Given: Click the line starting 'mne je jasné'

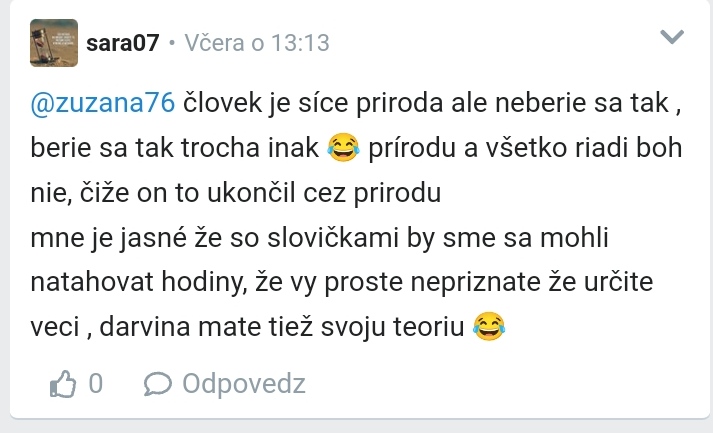Looking at the screenshot, I should coord(319,238).
